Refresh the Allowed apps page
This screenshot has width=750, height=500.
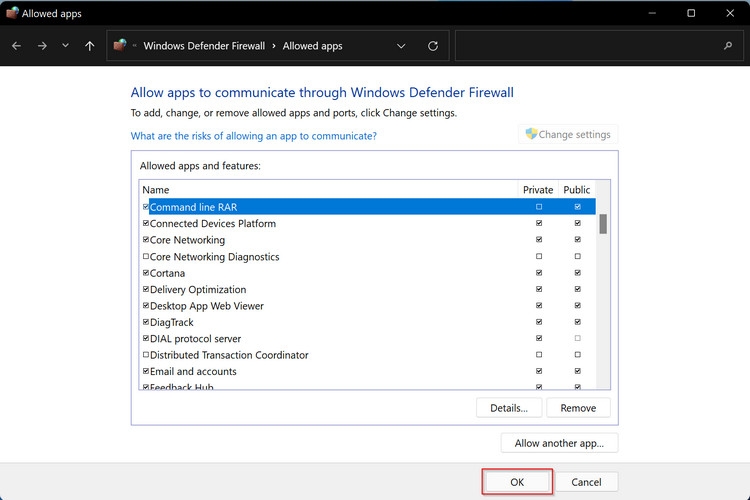[433, 46]
